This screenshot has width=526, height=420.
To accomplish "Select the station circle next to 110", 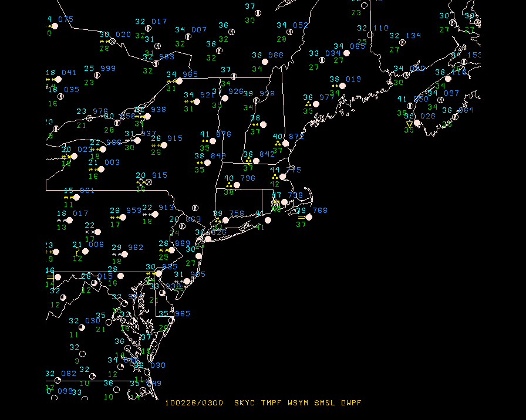I will tap(370, 35).
